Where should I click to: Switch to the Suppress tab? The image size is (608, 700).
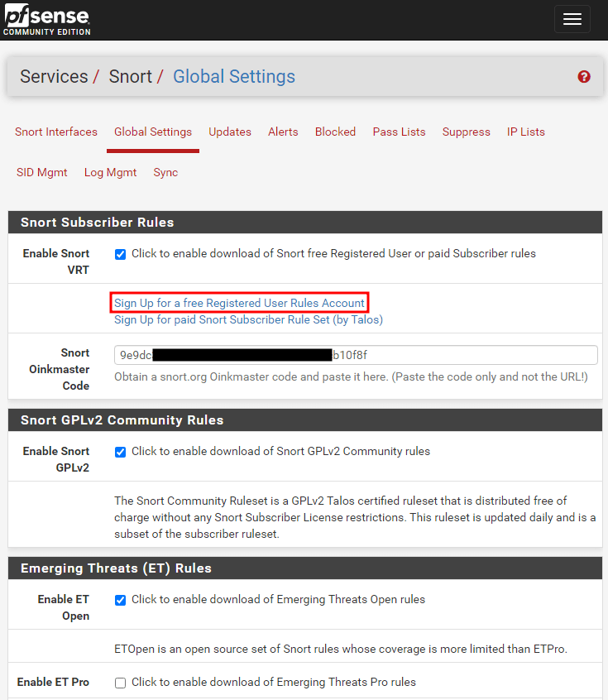tap(466, 132)
